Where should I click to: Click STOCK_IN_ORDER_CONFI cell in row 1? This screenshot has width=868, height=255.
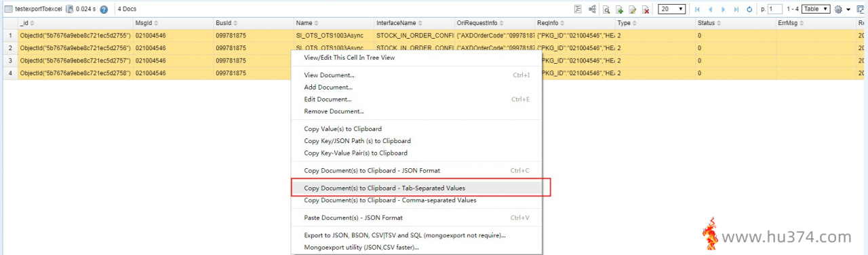point(414,35)
